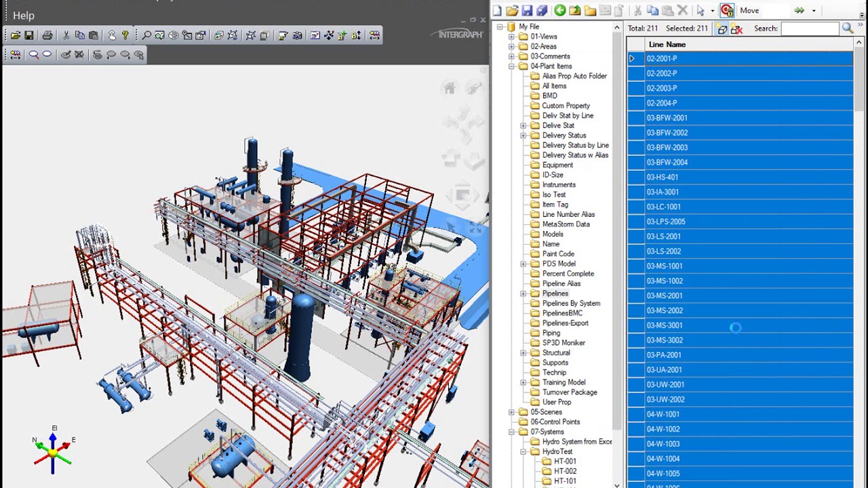Click the tree panel scroll-down arrow
868x488 pixels.
click(x=616, y=484)
